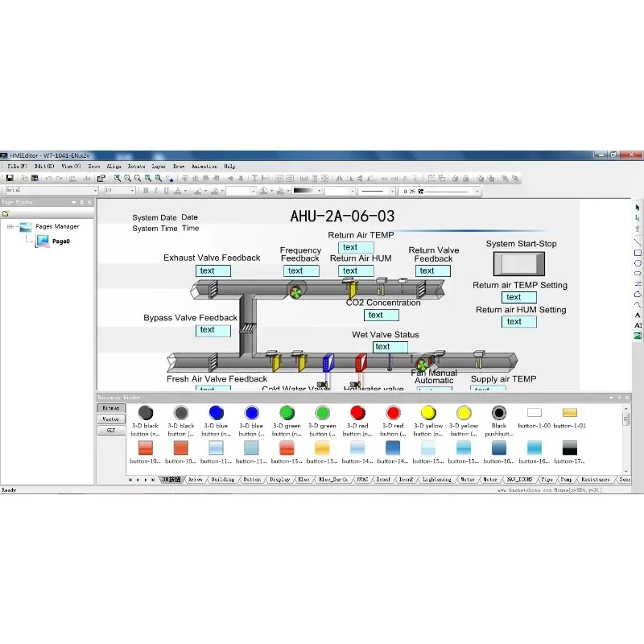Open the font size dropdown
This screenshot has width=644, height=644.
(132, 191)
